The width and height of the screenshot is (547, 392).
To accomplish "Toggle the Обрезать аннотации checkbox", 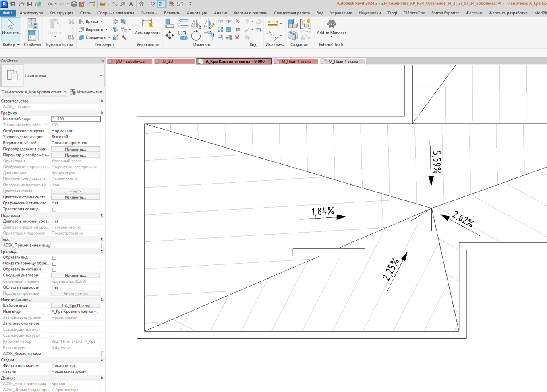I will 54,270.
